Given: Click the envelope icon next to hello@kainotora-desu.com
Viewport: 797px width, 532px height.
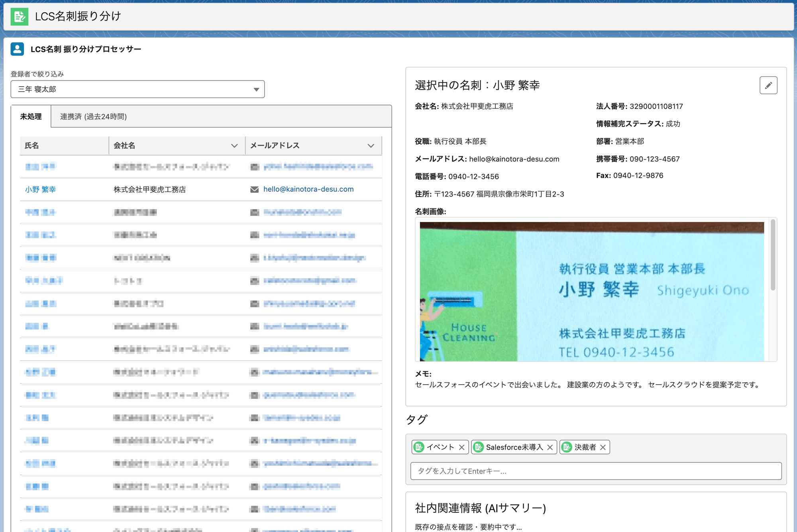Looking at the screenshot, I should pos(254,189).
